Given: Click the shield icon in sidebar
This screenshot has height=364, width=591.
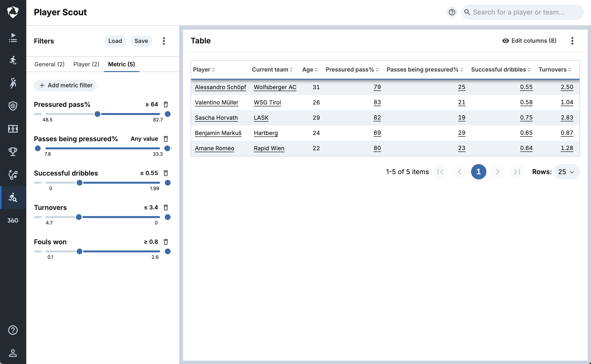Looking at the screenshot, I should click(x=13, y=106).
